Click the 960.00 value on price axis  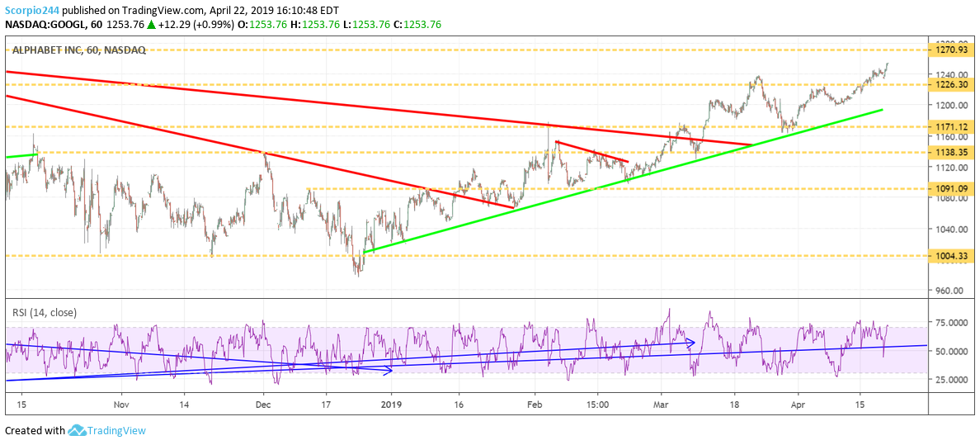pos(950,291)
